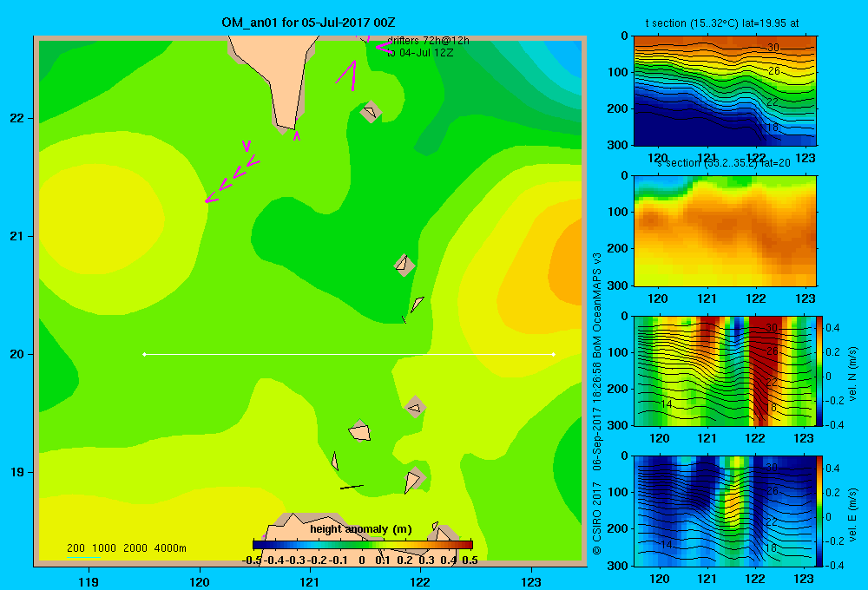Image resolution: width=868 pixels, height=590 pixels.
Task: Click the longitude 123 axis label on the main map
Action: pos(531,581)
